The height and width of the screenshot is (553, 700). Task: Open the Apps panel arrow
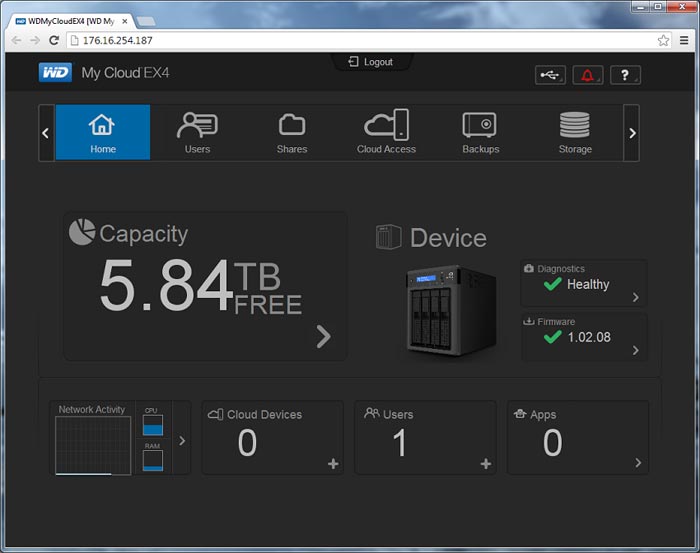coord(638,463)
